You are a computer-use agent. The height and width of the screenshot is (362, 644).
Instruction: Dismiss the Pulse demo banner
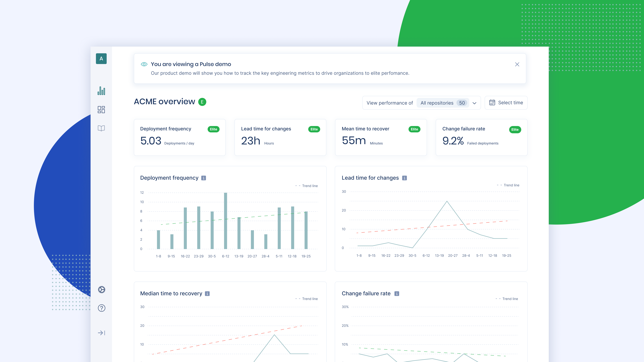517,64
